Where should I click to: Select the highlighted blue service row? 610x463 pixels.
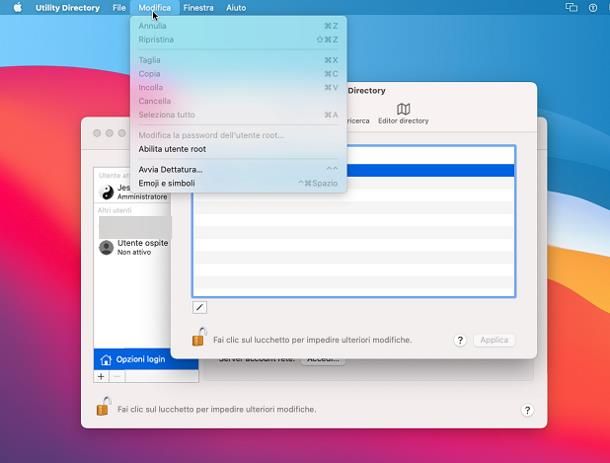coord(430,170)
